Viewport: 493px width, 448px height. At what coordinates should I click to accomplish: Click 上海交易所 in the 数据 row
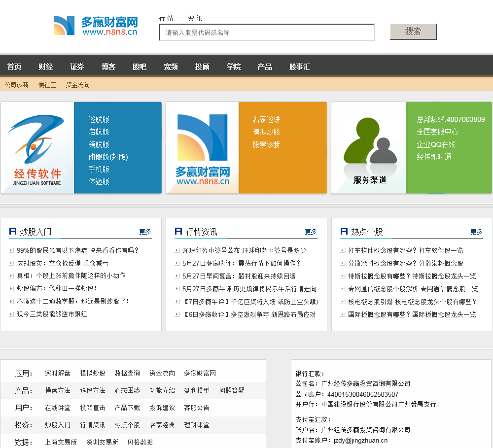click(61, 443)
